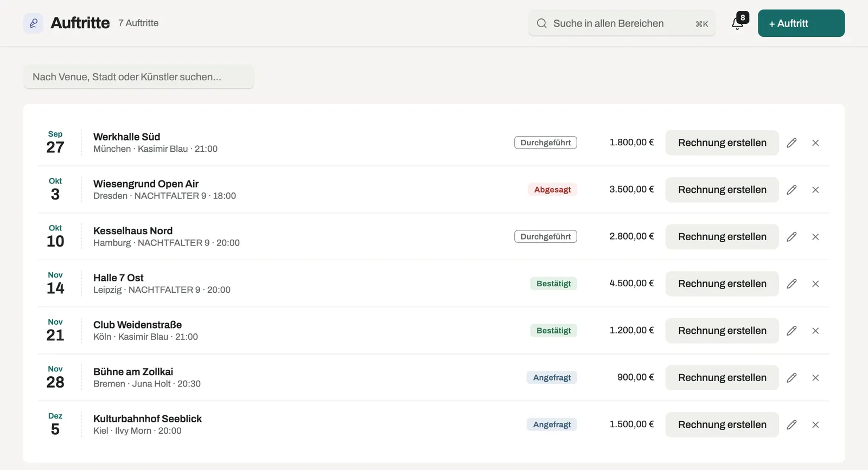Remove the Kulturbahnhof Seeblick gig
The width and height of the screenshot is (868, 470).
[x=815, y=424]
